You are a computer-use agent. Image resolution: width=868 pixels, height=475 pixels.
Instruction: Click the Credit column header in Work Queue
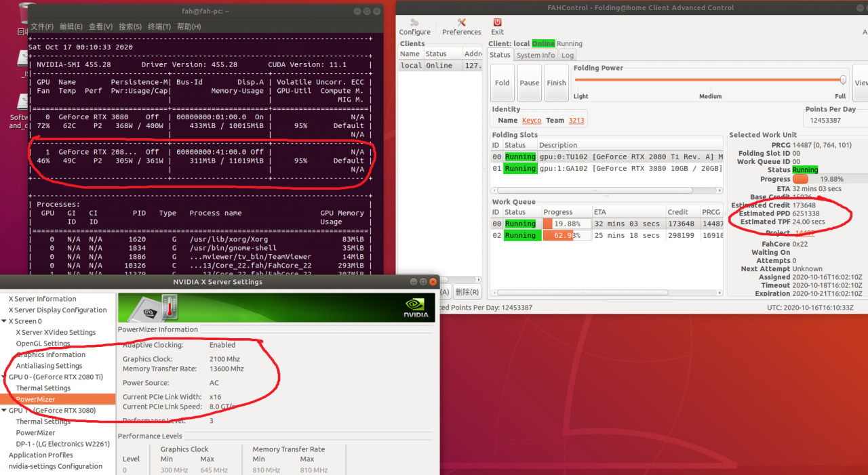click(x=682, y=212)
